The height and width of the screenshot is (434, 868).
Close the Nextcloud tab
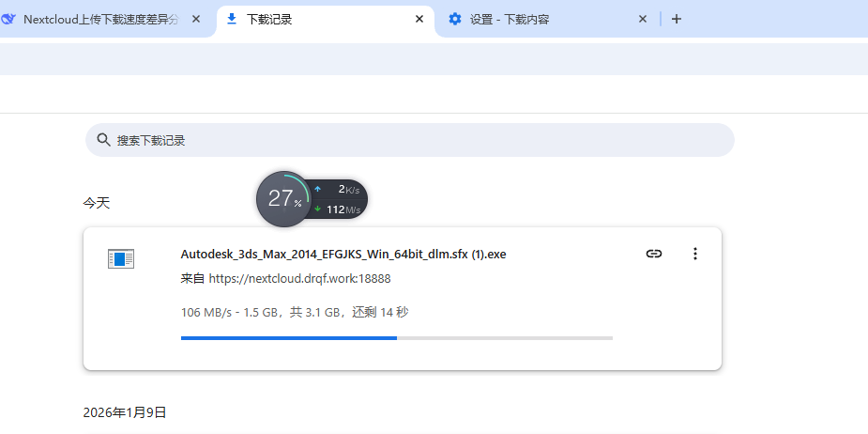[196, 20]
